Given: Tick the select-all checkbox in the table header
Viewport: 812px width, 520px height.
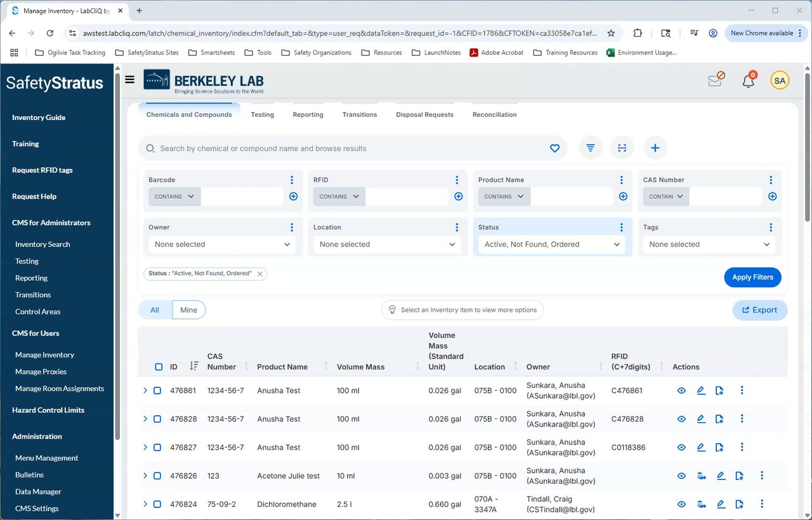Looking at the screenshot, I should (159, 367).
